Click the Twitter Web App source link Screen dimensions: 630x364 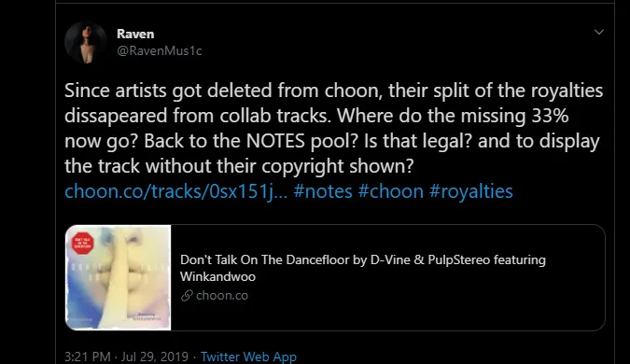248,357
